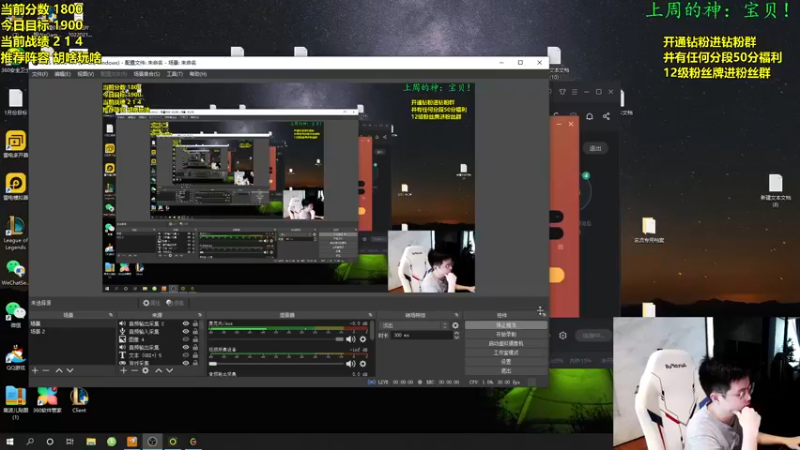
Task: Click transition duration 300 ms input field
Action: pos(422,335)
